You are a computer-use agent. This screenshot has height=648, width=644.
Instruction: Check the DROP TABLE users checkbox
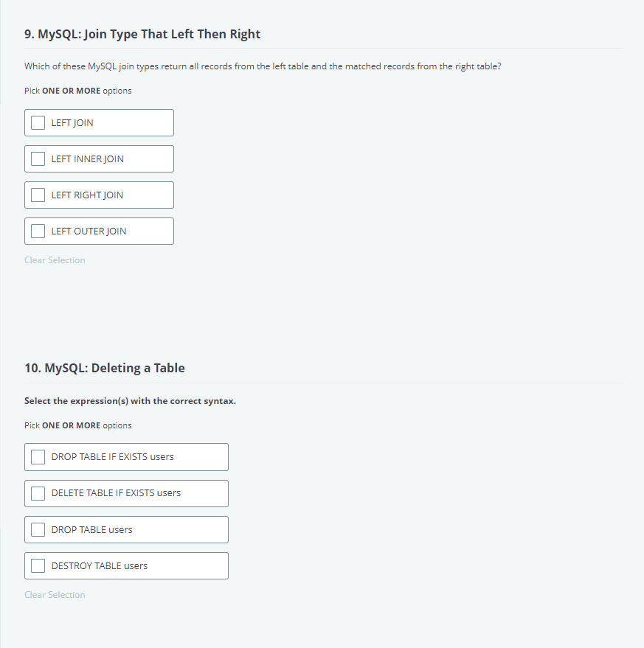[x=38, y=529]
